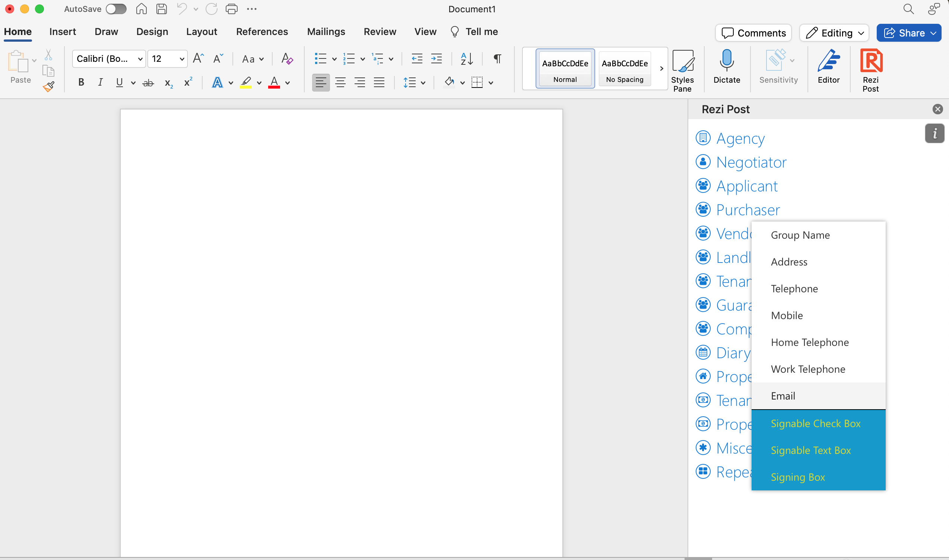Screen dimensions: 949x560
Task: Select Signing Box menu entry
Action: point(818,477)
